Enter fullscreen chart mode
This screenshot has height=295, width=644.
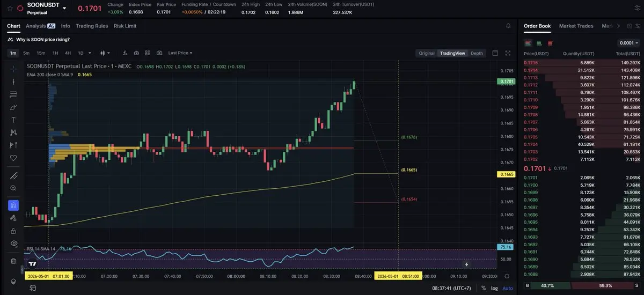pyautogui.click(x=508, y=53)
